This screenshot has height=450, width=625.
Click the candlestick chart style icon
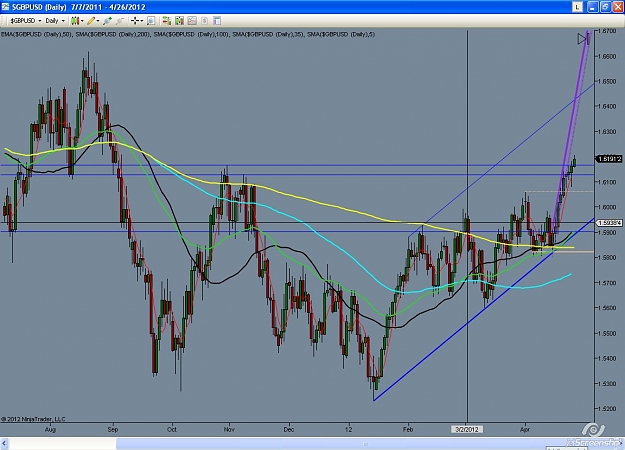coord(75,21)
